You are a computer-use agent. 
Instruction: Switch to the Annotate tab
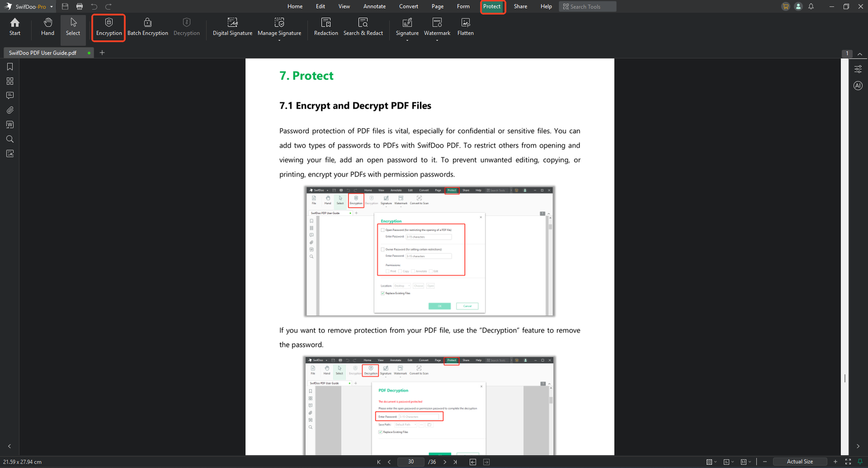tap(374, 7)
